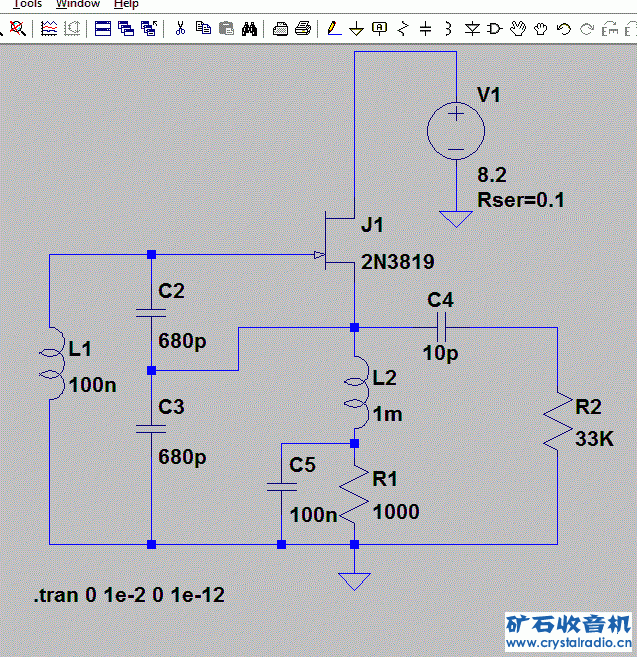Click the '100n' value of L1
The height and width of the screenshot is (657, 637).
point(93,385)
